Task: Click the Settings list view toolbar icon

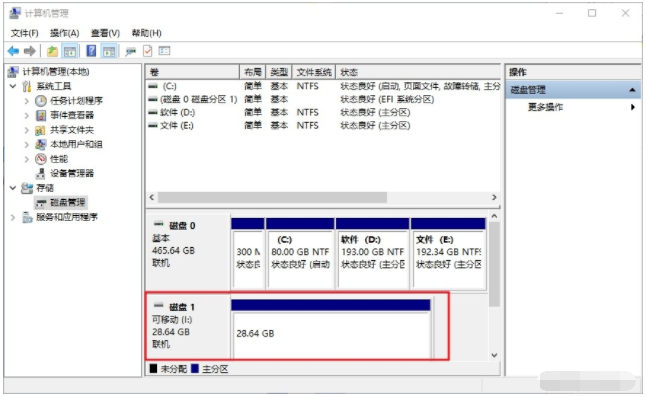Action: 164,51
